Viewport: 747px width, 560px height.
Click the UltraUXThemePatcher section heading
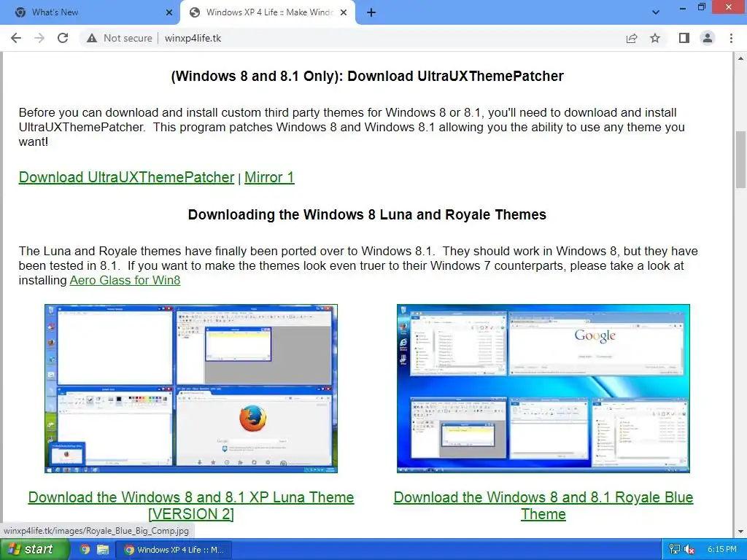(368, 76)
